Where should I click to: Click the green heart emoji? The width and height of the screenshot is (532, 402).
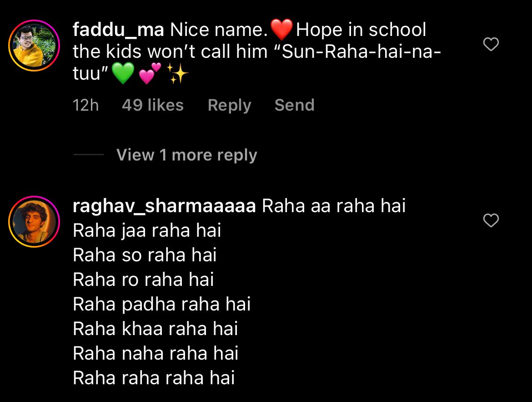[123, 73]
